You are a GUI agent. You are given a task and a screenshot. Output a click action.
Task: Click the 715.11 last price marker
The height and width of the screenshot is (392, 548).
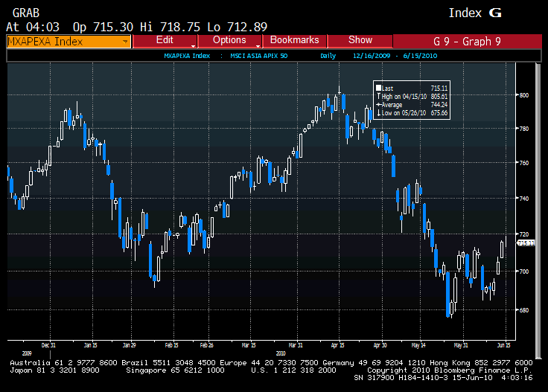(526, 243)
